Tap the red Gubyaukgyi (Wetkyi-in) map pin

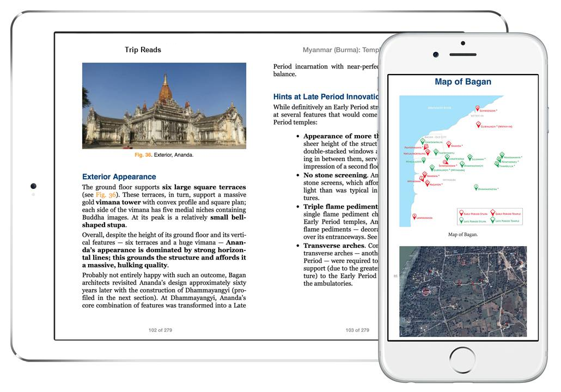[x=478, y=125]
